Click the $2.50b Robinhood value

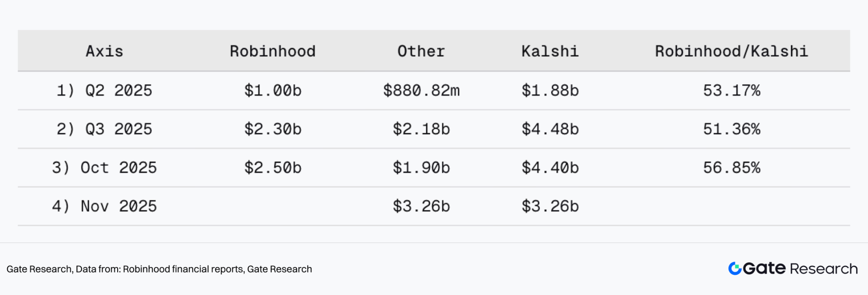coord(273,168)
